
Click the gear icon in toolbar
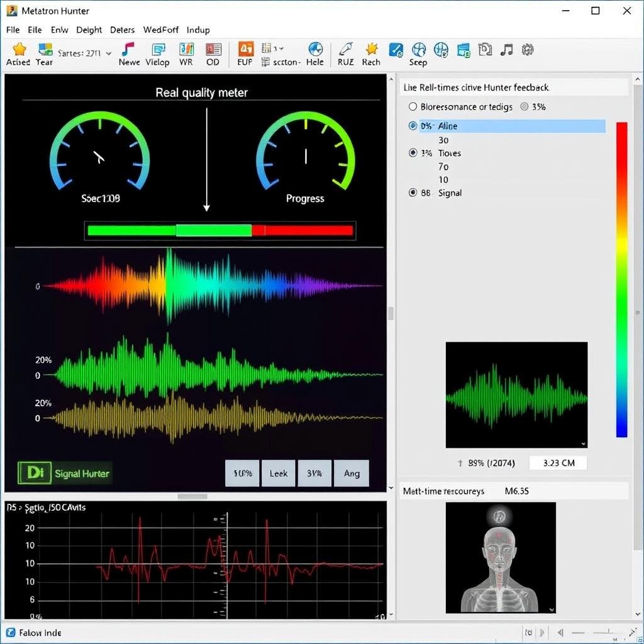pyautogui.click(x=528, y=50)
